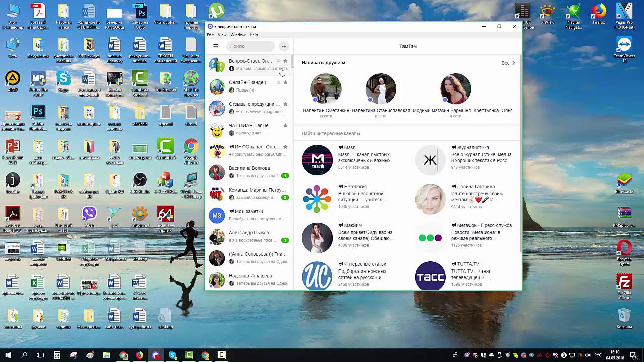
Task: Select the Firefox desktop shortcut
Action: [599, 14]
